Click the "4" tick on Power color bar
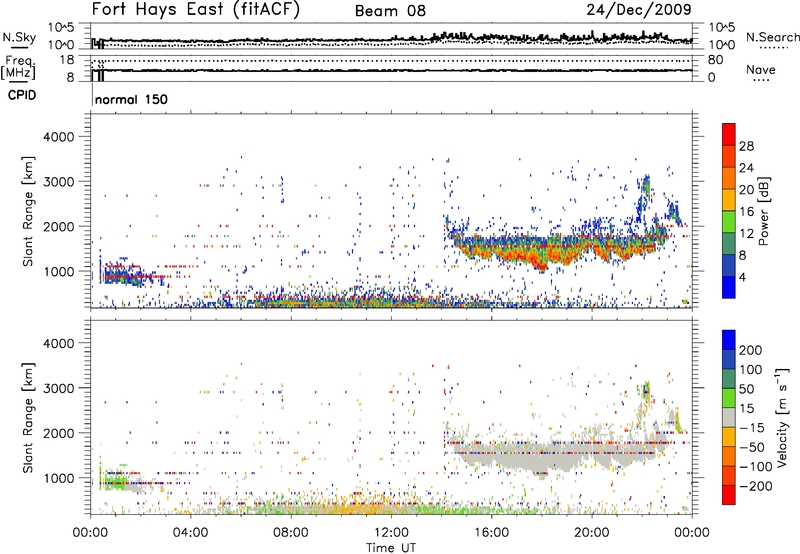Screen dimensions: 800x554 pos(742,277)
